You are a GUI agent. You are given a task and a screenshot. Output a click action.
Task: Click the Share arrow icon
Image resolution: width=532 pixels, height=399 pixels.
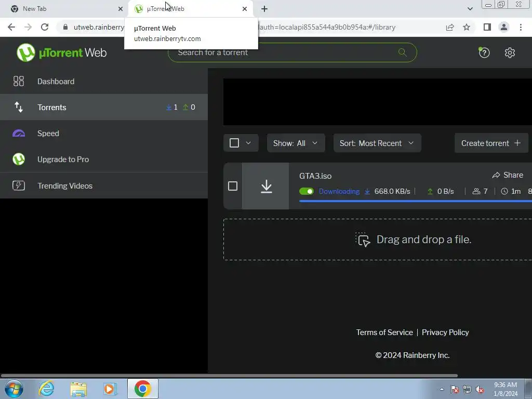pos(496,175)
